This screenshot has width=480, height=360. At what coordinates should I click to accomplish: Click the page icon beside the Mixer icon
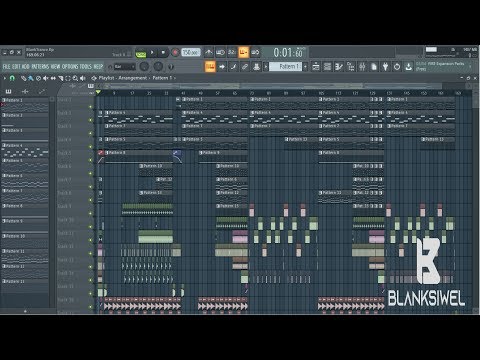click(x=374, y=67)
